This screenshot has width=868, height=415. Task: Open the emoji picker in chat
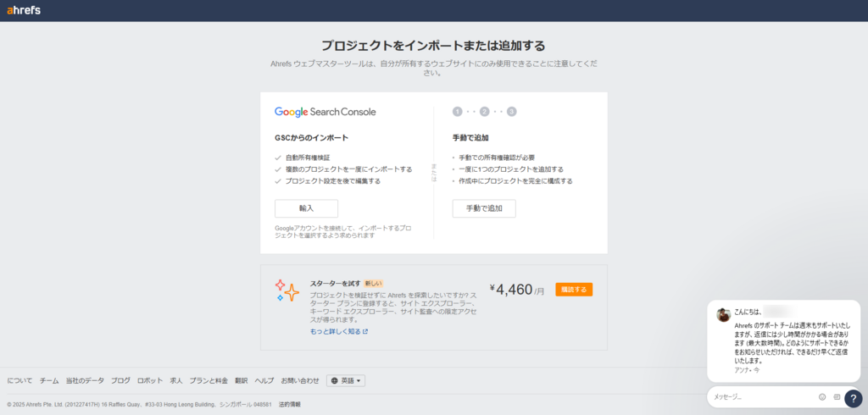tap(822, 396)
